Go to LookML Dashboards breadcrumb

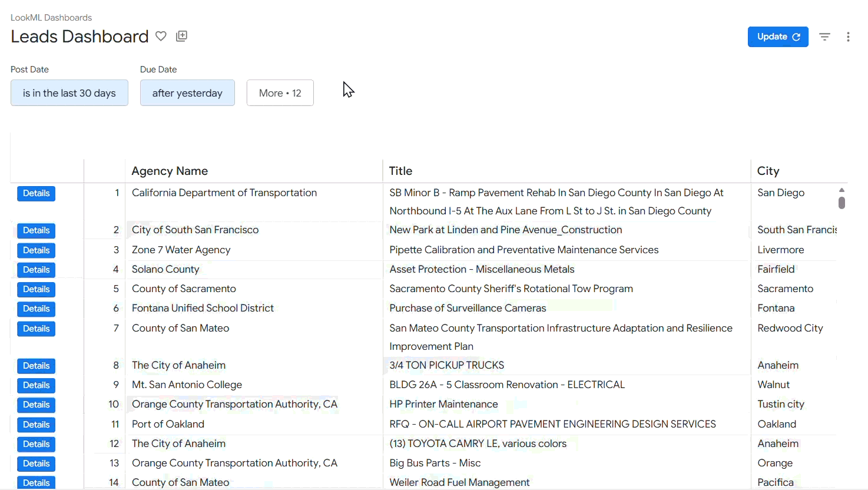(x=51, y=18)
